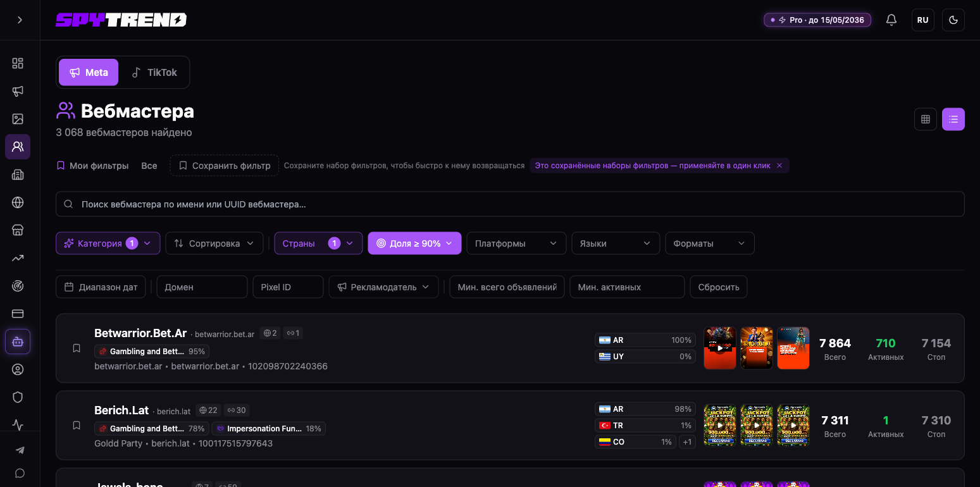Select the Все filters tab
The image size is (980, 487).
[149, 166]
